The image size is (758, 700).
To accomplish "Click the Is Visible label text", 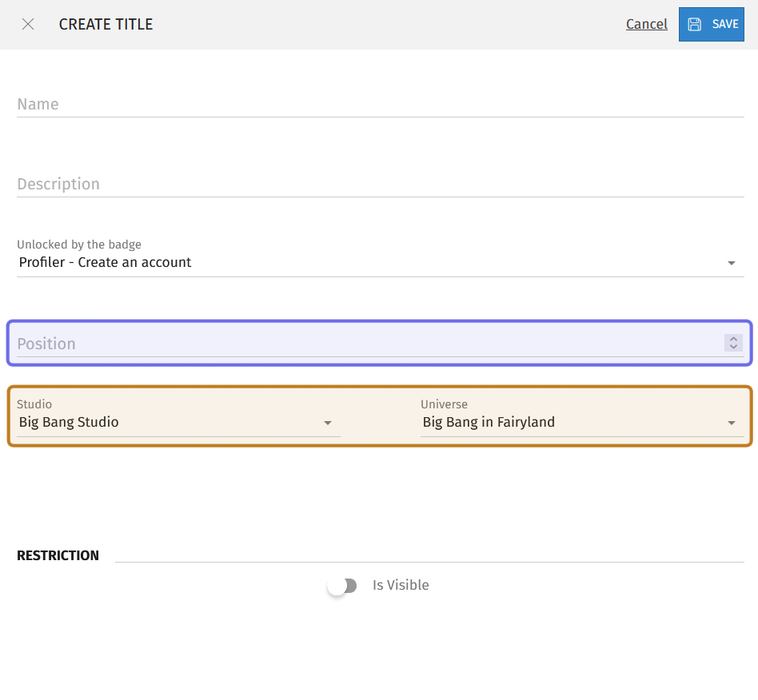I will click(401, 585).
